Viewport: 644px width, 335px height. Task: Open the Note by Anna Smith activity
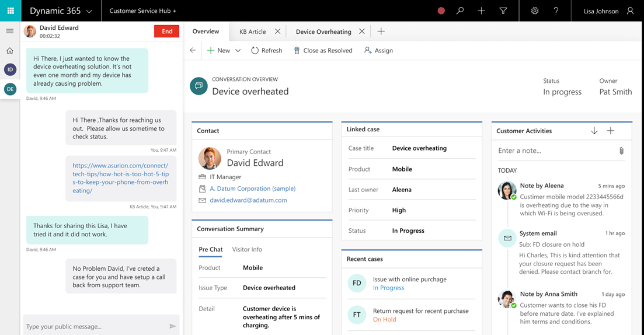tap(549, 294)
